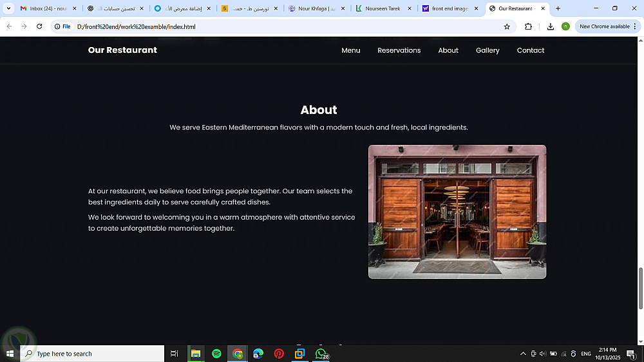Go forward with the browser forward arrow
644x362 pixels.
(x=24, y=26)
